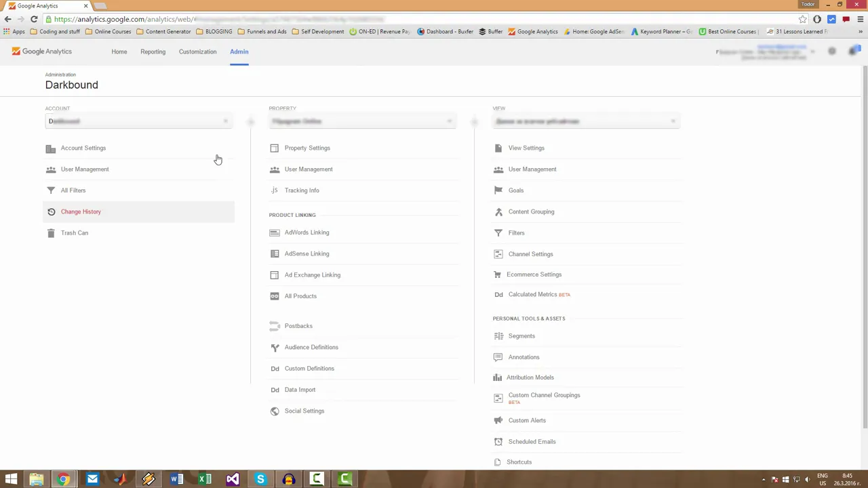Click the Property Settings window icon
Screen dimensions: 868x488
(274, 148)
